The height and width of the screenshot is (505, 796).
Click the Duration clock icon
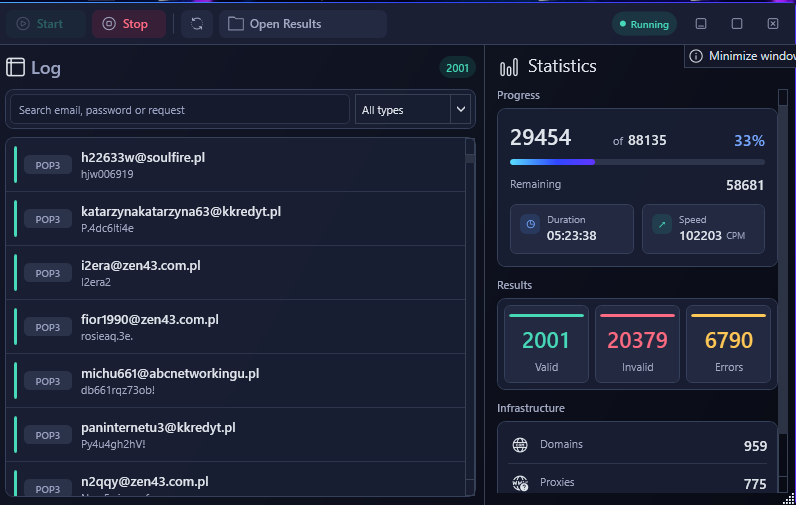(530, 224)
